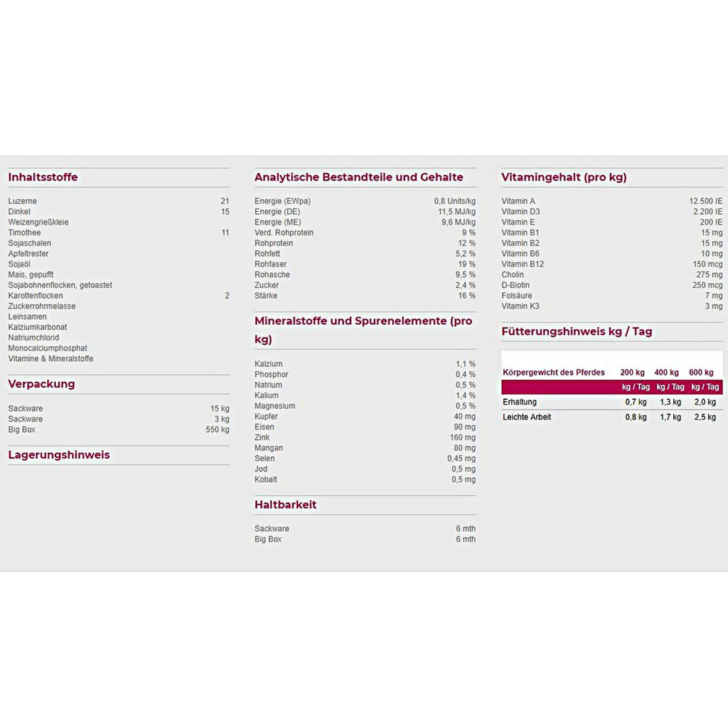Select the Selen mineral row
The width and height of the screenshot is (728, 728).
pyautogui.click(x=365, y=459)
